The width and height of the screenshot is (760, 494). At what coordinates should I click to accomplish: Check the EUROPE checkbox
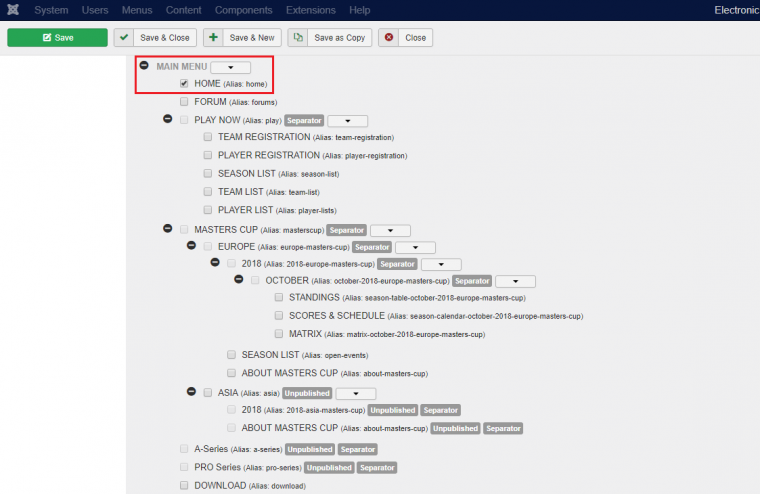(208, 247)
